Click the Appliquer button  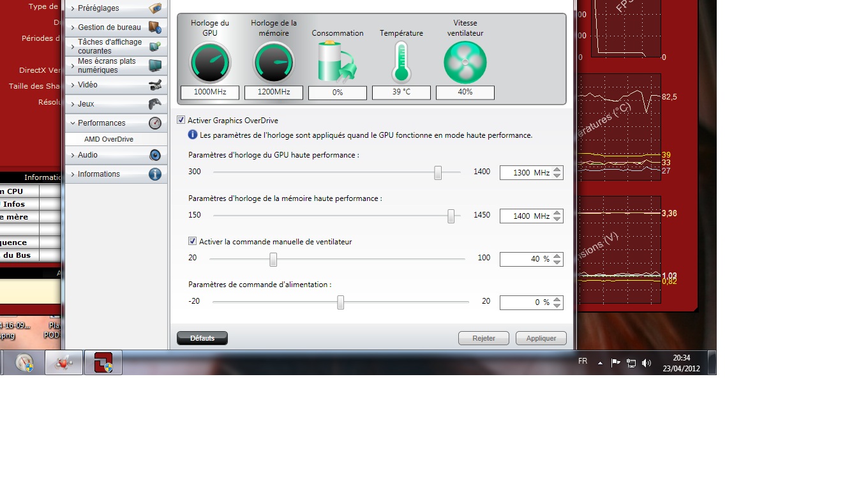(541, 338)
